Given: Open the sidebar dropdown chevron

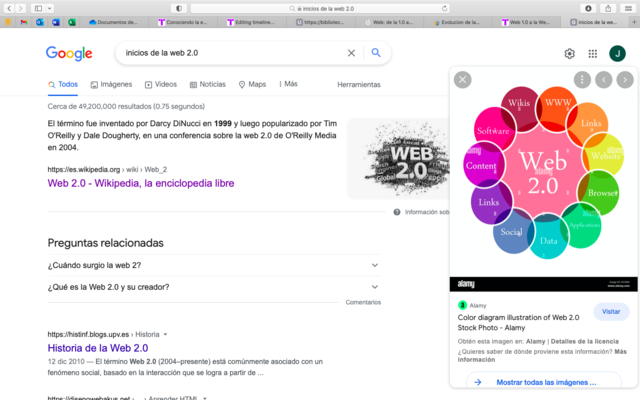Looking at the screenshot, I should tap(49, 8).
